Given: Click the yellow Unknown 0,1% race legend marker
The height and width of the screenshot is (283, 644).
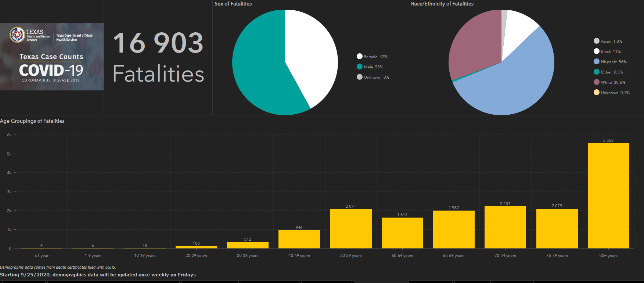Looking at the screenshot, I should point(597,92).
